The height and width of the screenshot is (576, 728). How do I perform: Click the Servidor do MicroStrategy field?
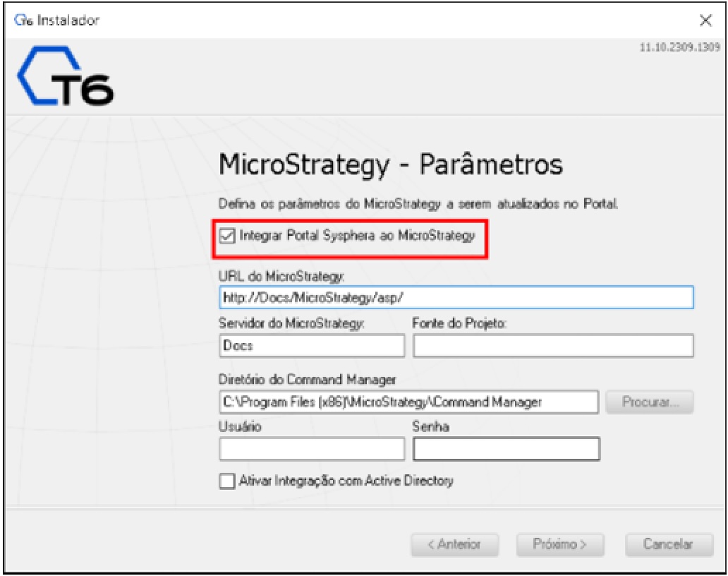(x=312, y=346)
